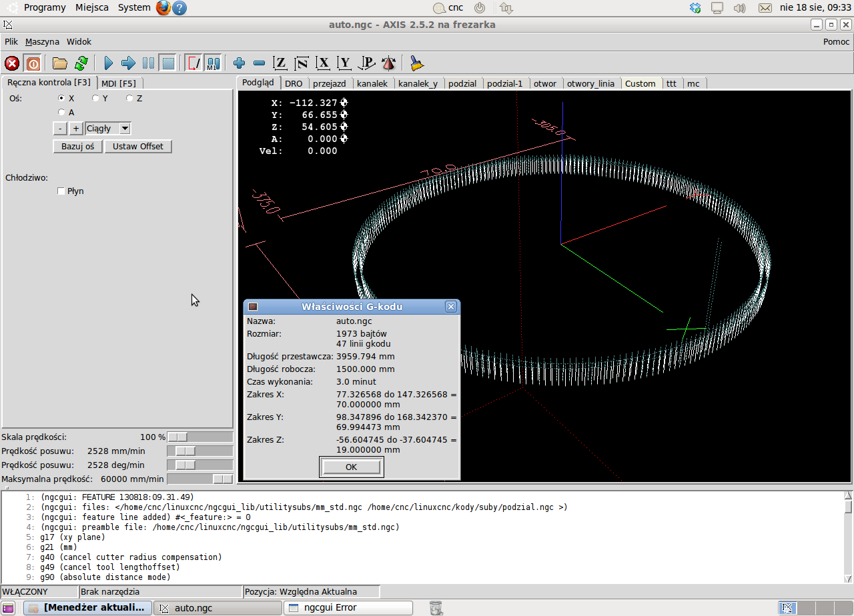
Task: Open the kanalek_y tab
Action: [x=418, y=83]
